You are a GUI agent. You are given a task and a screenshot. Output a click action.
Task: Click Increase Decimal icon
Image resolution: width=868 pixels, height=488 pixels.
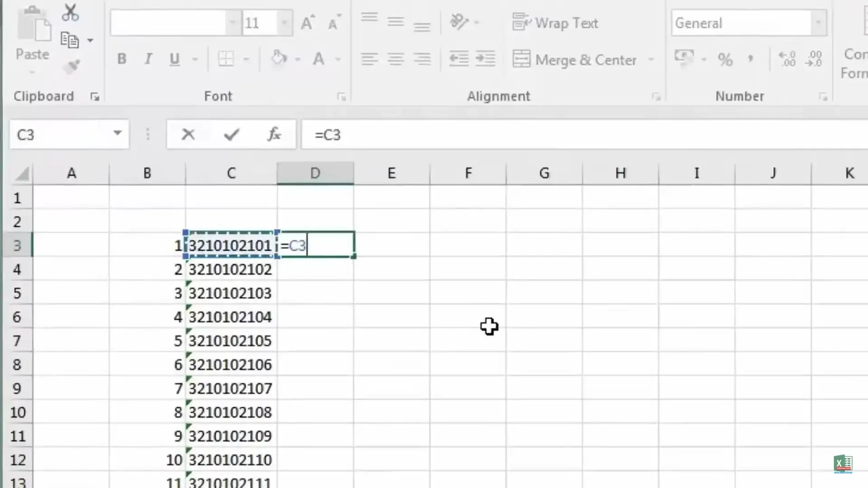click(787, 59)
